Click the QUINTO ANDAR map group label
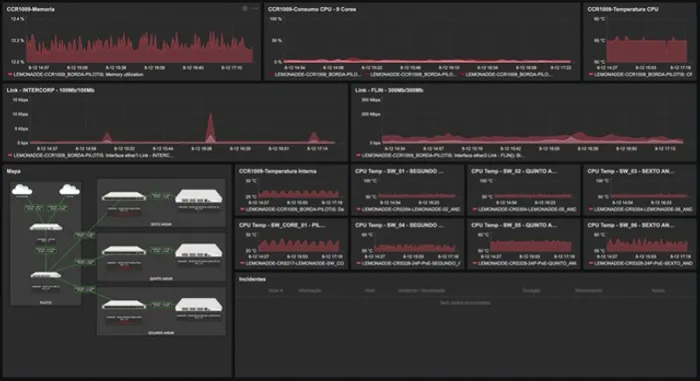700x381 pixels. tap(161, 278)
